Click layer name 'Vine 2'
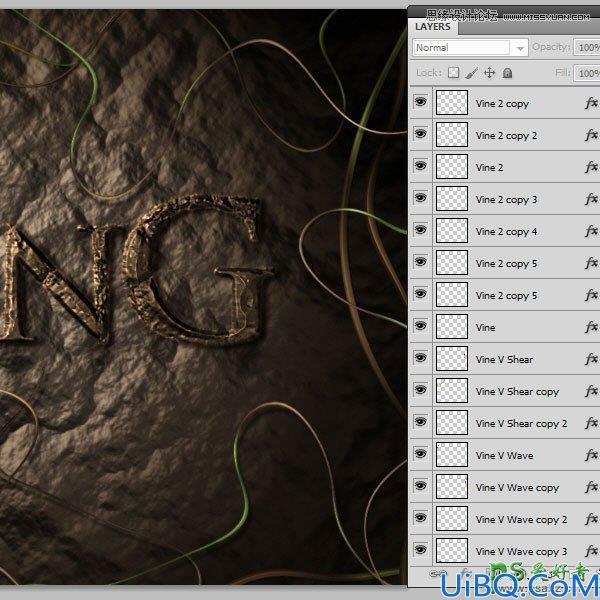Image resolution: width=600 pixels, height=600 pixels. 489,168
